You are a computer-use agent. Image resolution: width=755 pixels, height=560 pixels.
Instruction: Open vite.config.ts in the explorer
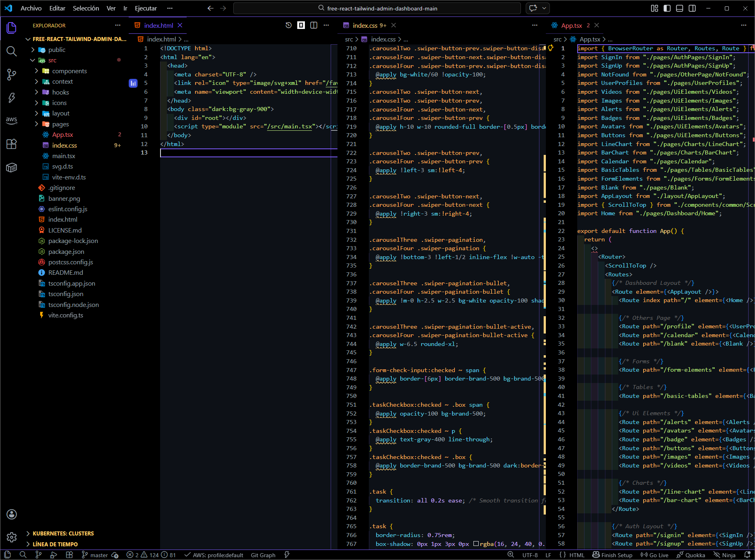[x=66, y=315]
